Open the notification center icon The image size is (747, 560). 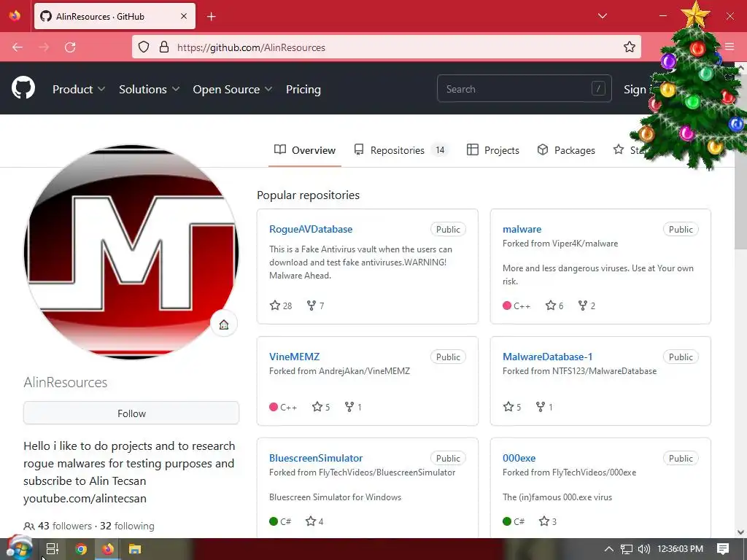[x=723, y=549]
